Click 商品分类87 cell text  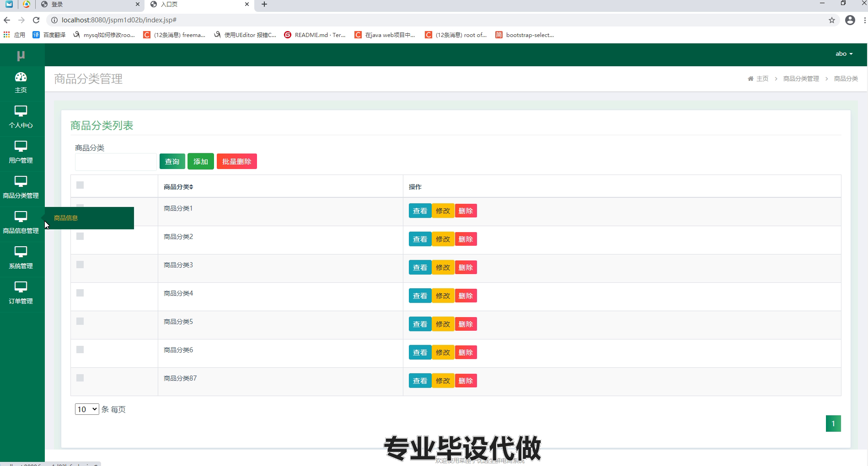click(180, 378)
